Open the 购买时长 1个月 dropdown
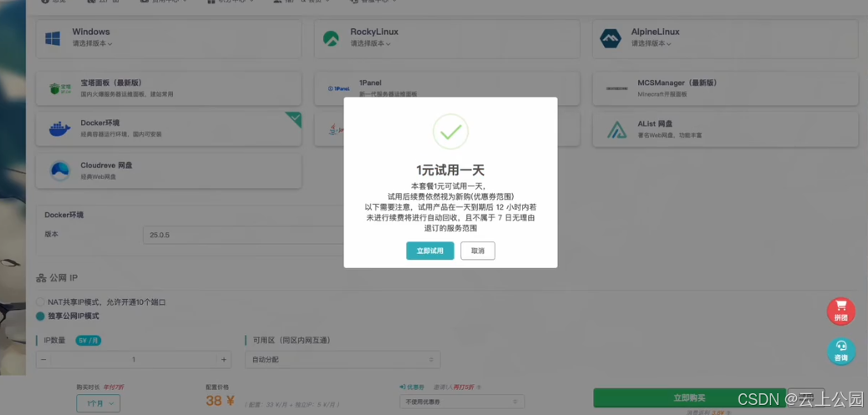868x415 pixels. tap(98, 404)
